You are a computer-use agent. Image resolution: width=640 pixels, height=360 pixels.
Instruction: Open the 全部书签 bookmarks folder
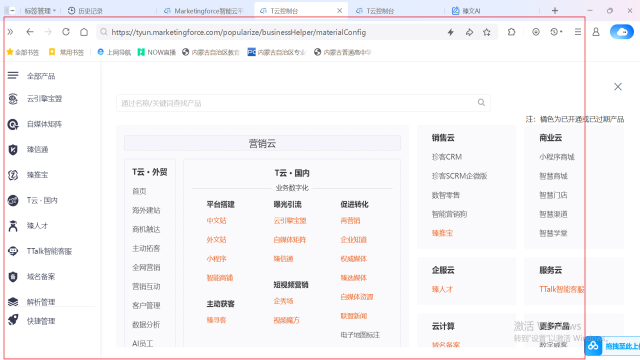[x=23, y=52]
